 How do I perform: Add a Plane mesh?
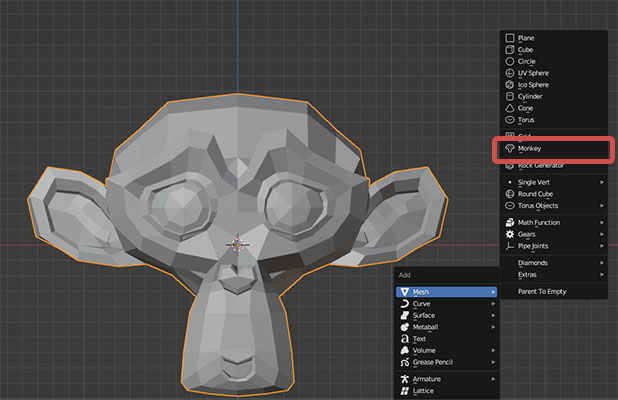554,38
